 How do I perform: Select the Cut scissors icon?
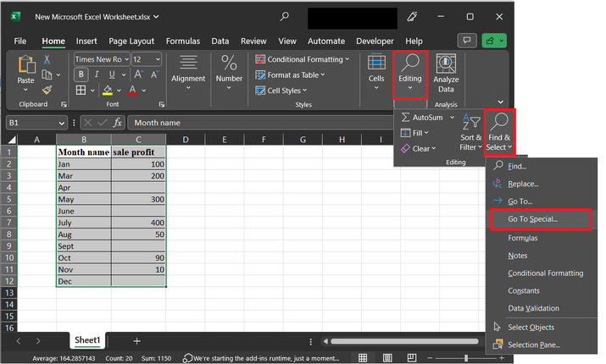click(47, 59)
